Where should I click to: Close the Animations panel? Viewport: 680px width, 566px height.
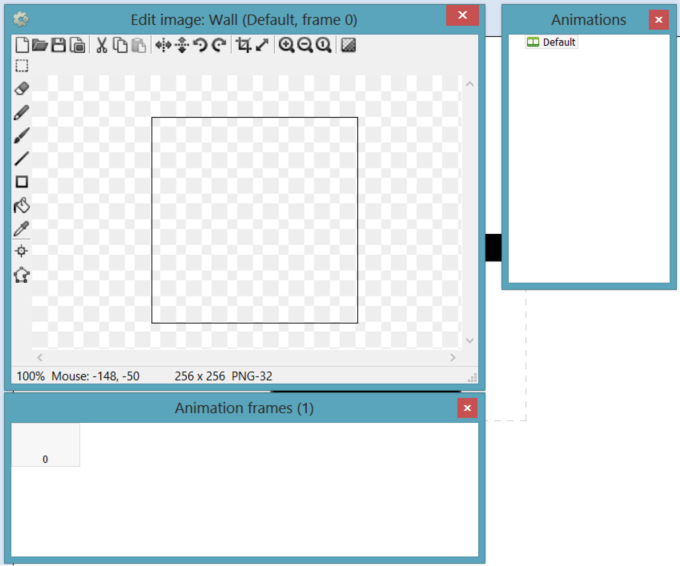(659, 20)
